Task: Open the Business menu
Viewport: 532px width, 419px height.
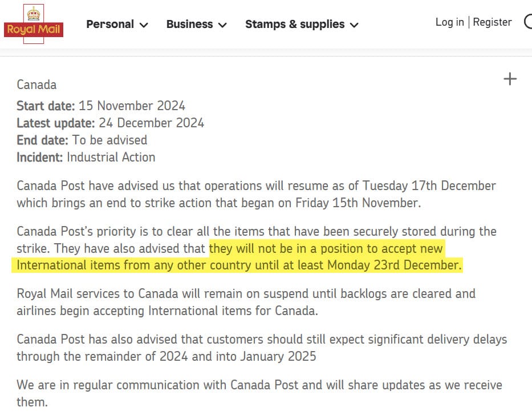Action: [189, 24]
